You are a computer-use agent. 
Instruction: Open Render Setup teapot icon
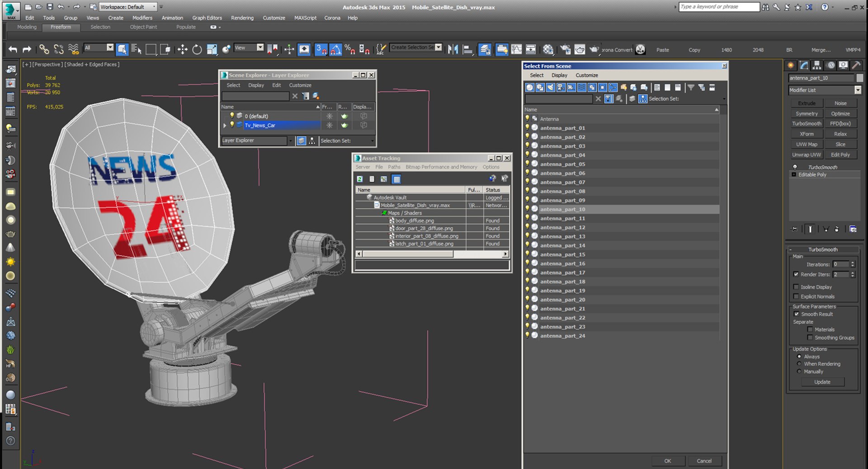coord(566,49)
